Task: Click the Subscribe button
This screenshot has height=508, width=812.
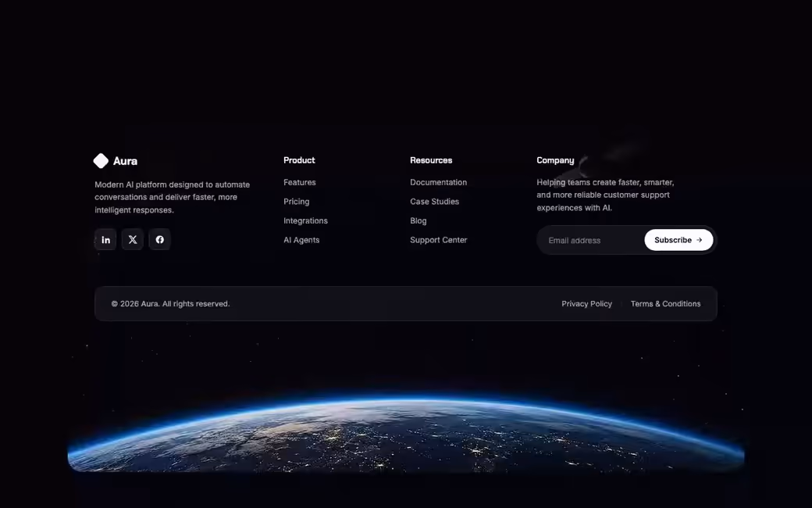Action: pos(678,240)
